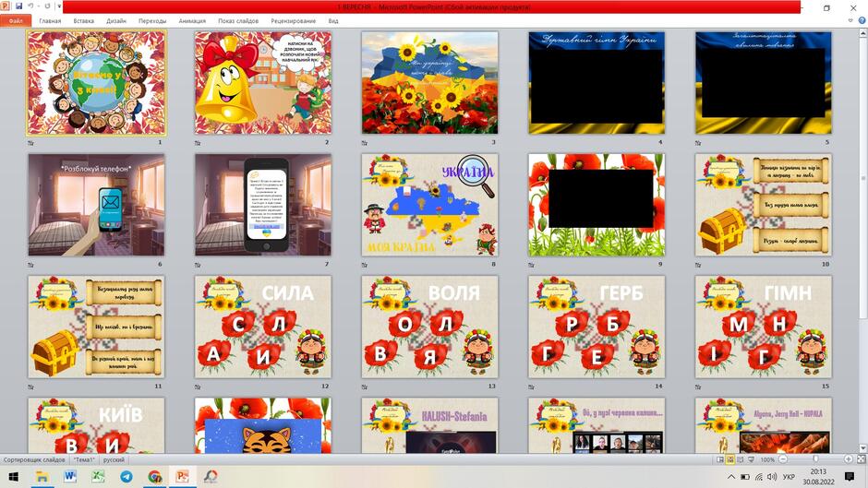Select the ВОЛЯ slide thumbnail

pos(429,327)
